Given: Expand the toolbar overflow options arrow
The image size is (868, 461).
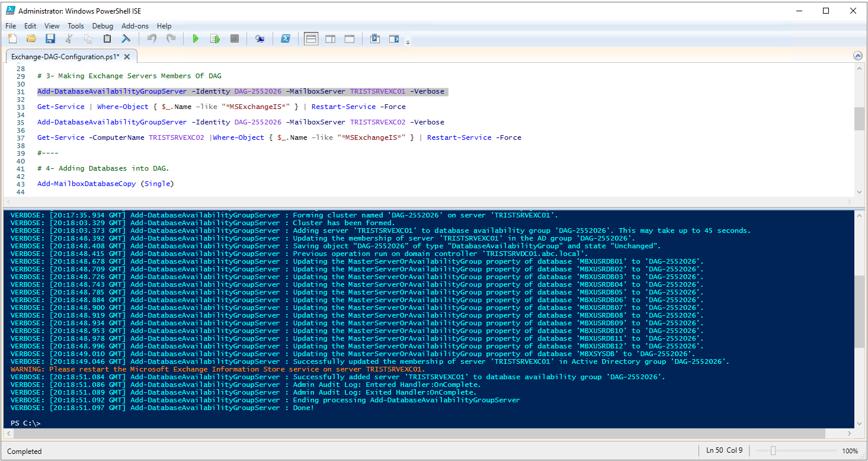Looking at the screenshot, I should pyautogui.click(x=408, y=42).
